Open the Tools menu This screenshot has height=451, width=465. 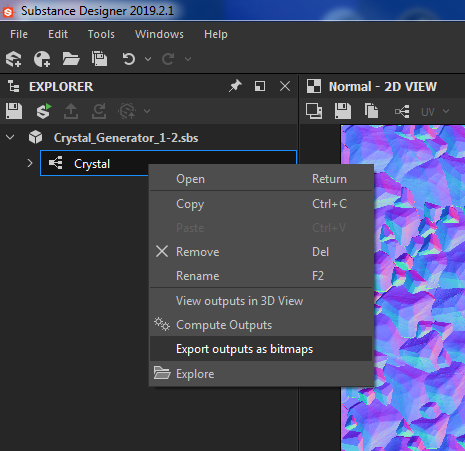[101, 34]
